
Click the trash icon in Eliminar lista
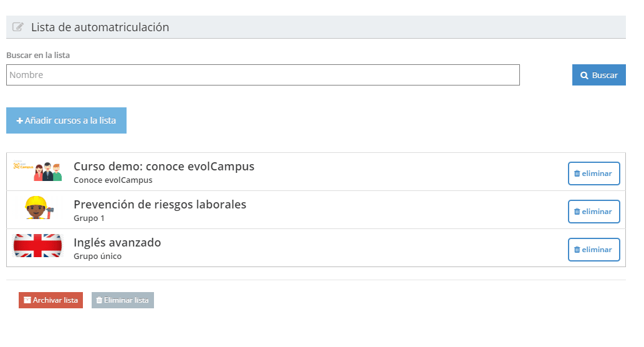click(99, 300)
